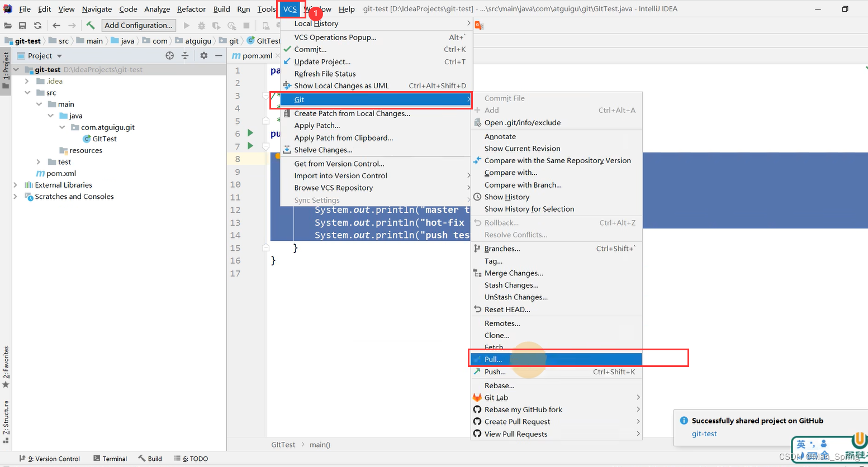Select Push... in Git submenu
This screenshot has height=467, width=868.
556,371
